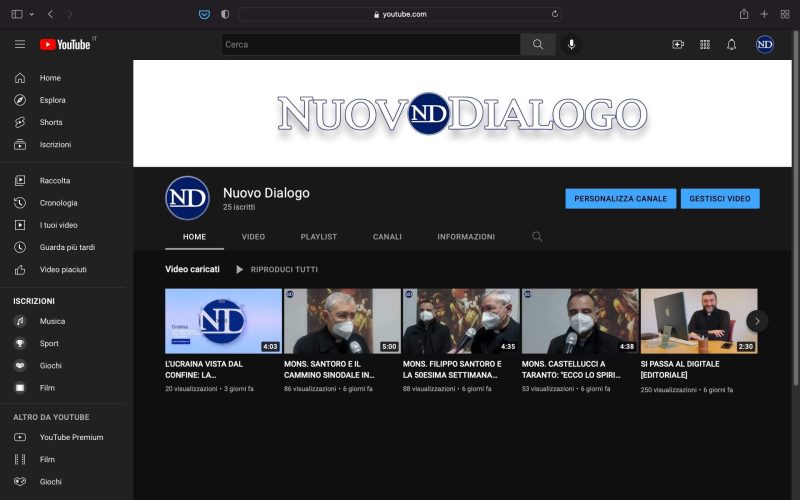800x500 pixels.
Task: Click the '25 iscritti' subscriber count
Action: 239,207
